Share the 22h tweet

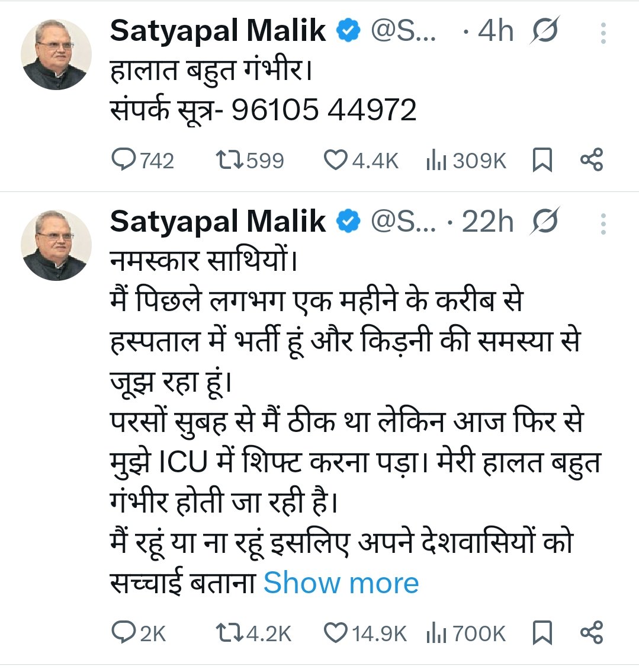pyautogui.click(x=591, y=633)
